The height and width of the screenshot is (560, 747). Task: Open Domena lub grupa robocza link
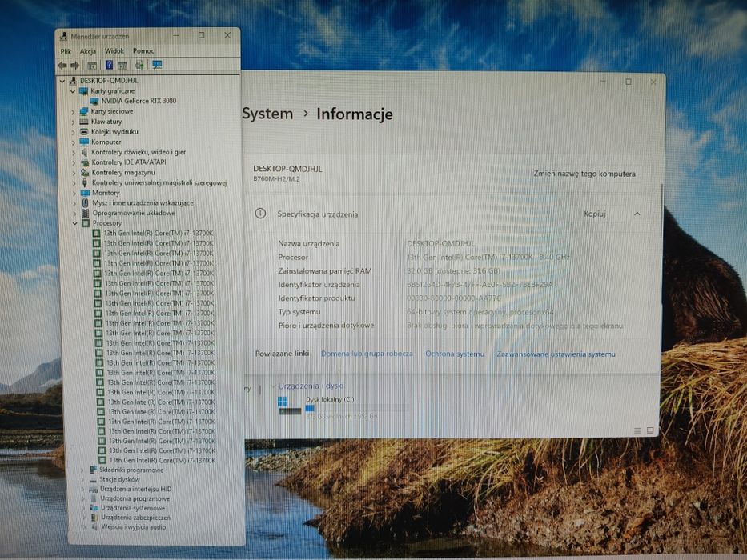(x=367, y=354)
